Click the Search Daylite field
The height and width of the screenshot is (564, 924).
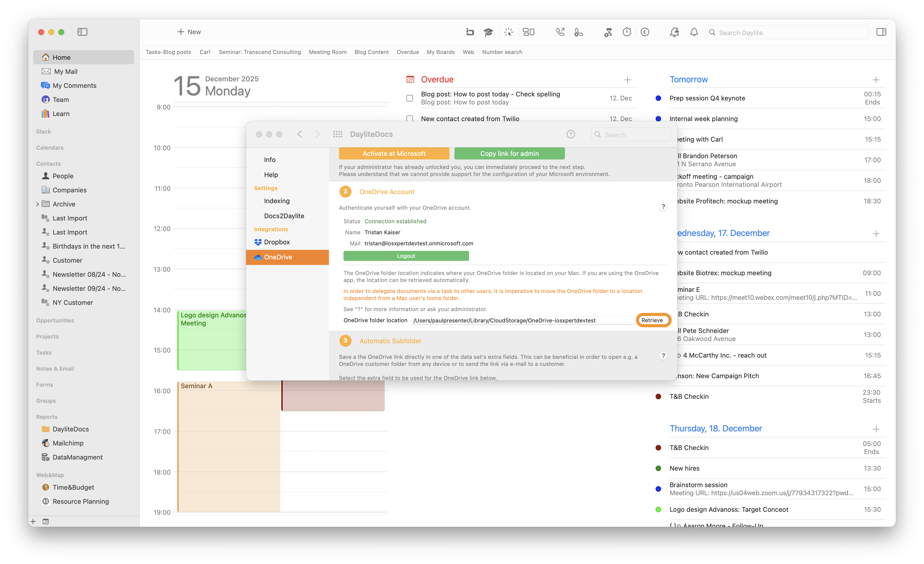point(787,33)
